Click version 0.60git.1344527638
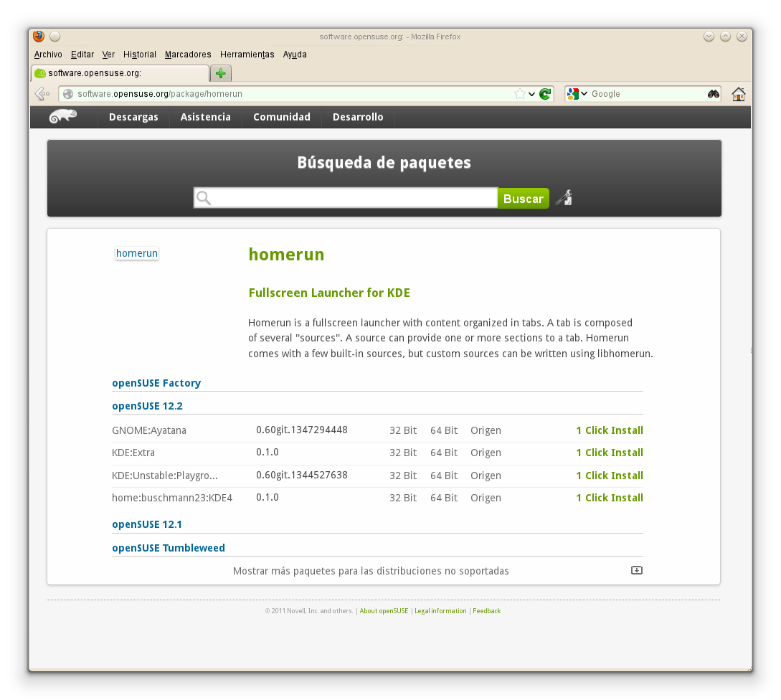 tap(302, 475)
